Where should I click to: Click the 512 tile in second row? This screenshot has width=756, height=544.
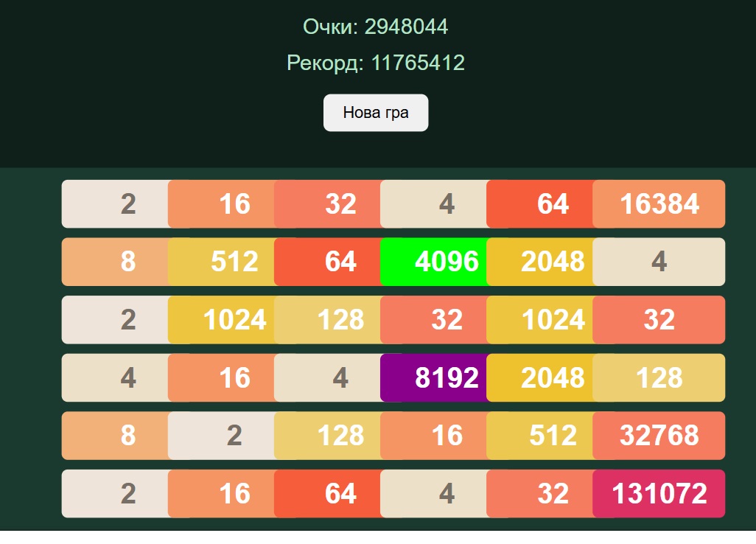point(222,262)
